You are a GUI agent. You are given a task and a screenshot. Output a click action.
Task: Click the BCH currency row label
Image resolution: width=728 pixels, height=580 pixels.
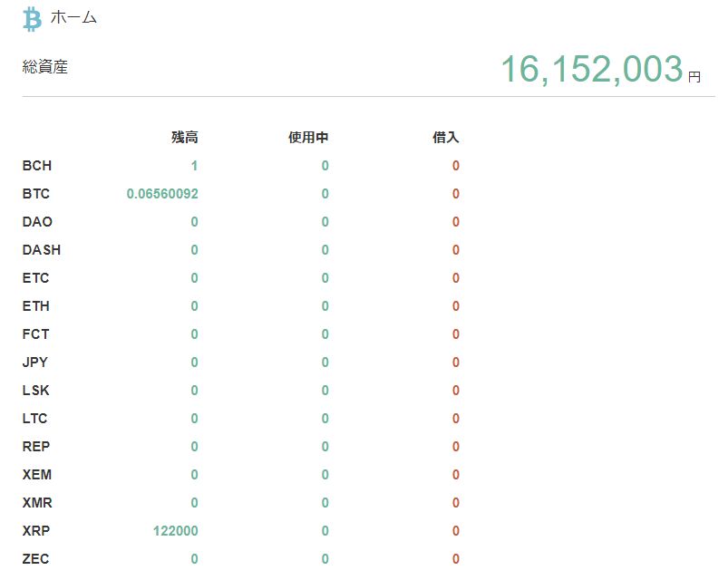(x=37, y=166)
